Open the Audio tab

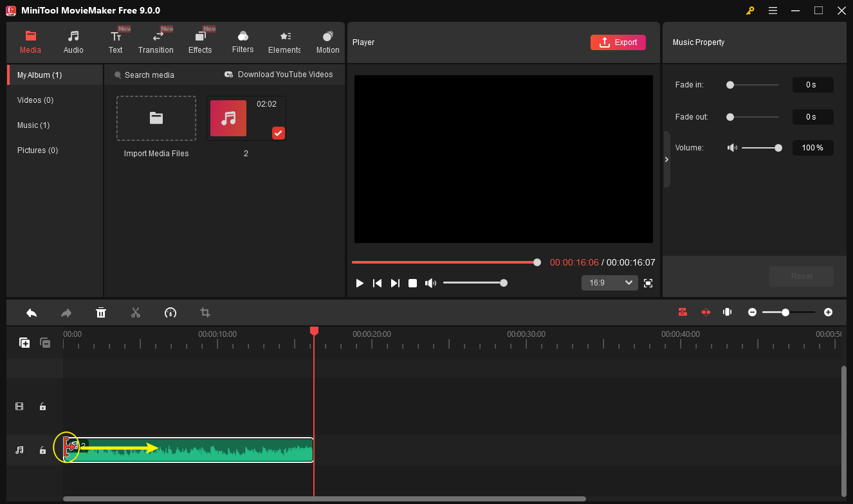tap(73, 42)
